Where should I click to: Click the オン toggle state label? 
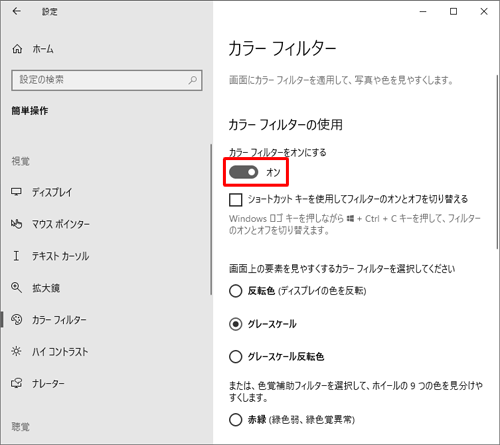click(x=273, y=172)
